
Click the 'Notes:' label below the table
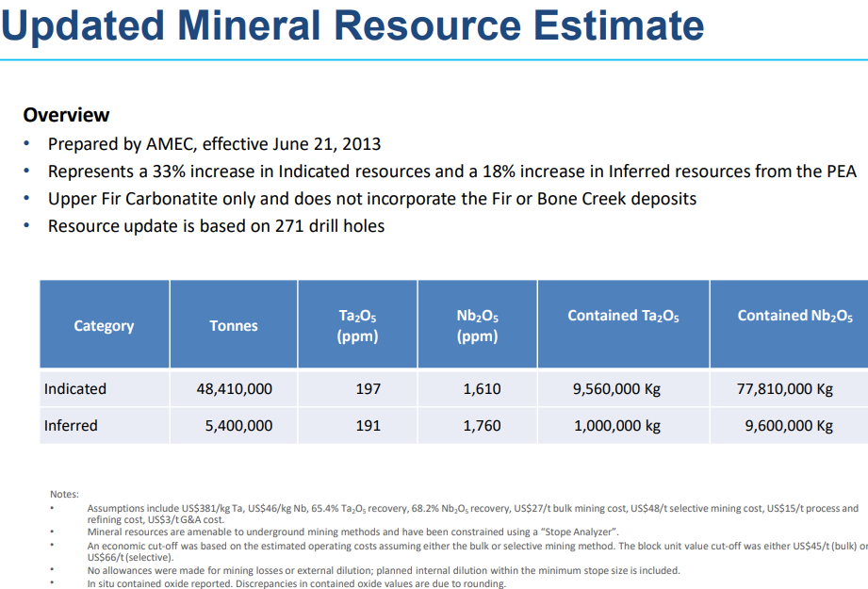(x=64, y=494)
